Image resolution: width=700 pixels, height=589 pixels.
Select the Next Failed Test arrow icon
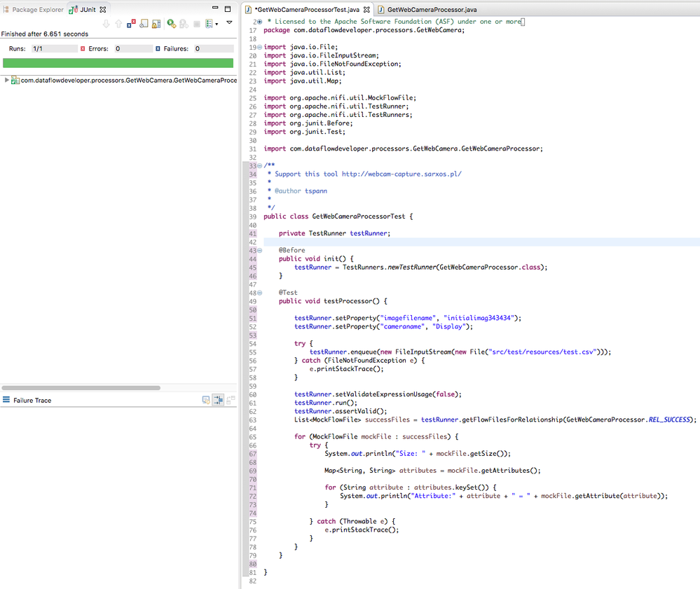[x=107, y=23]
